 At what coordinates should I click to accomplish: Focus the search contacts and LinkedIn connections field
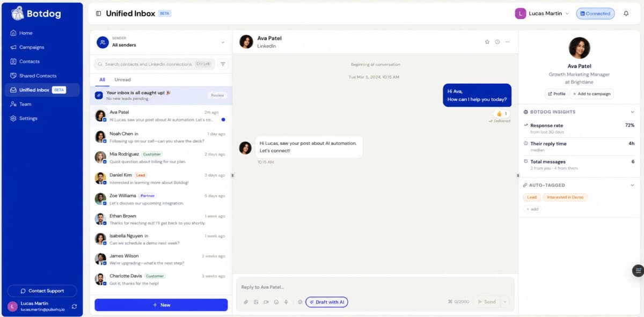(154, 64)
